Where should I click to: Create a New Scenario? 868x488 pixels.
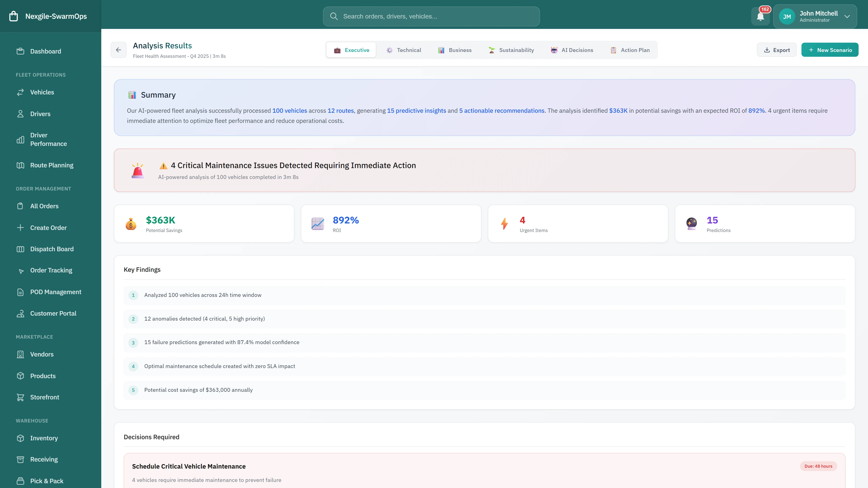[830, 49]
